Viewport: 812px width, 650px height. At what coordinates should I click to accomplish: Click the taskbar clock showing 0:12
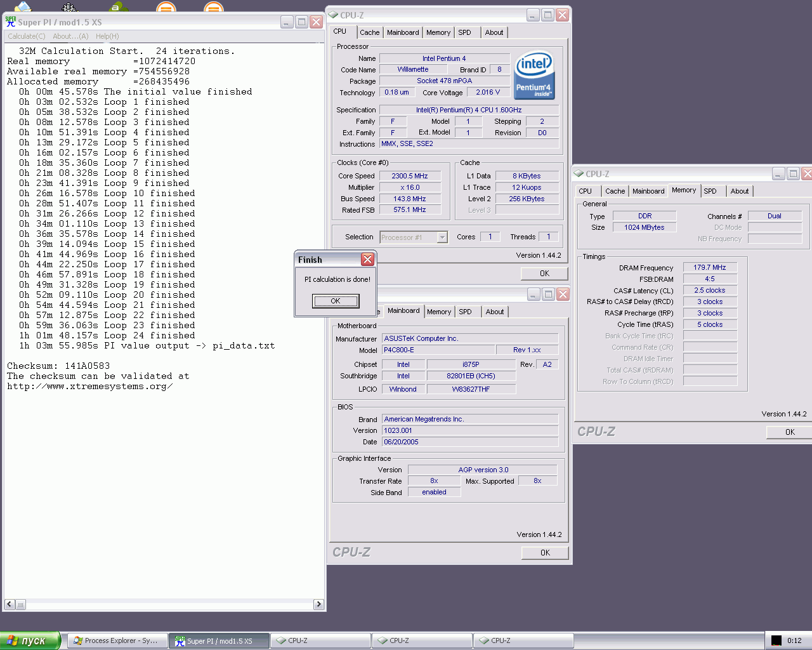[794, 641]
